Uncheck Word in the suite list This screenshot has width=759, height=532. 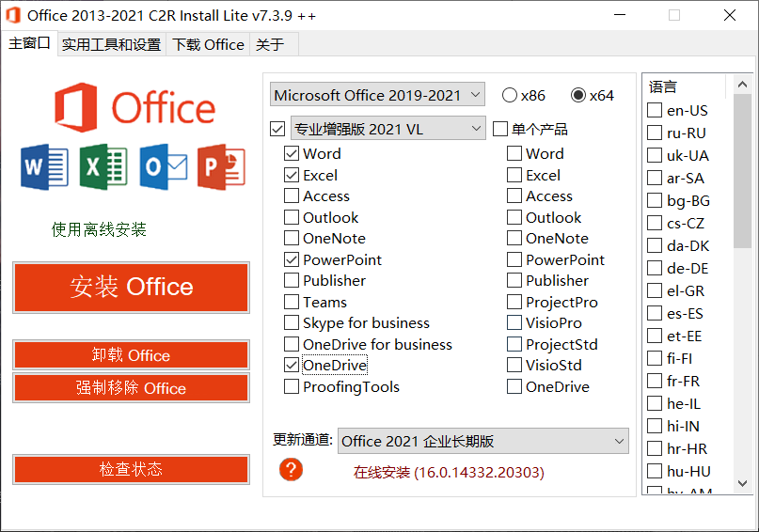point(292,154)
